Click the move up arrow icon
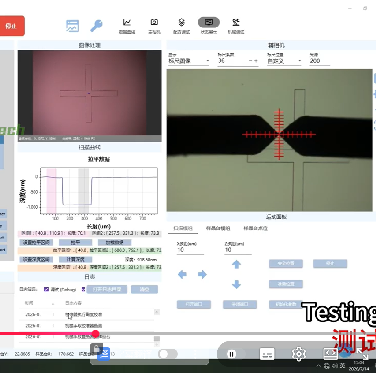Image resolution: width=376 pixels, height=376 pixels. tap(236, 264)
